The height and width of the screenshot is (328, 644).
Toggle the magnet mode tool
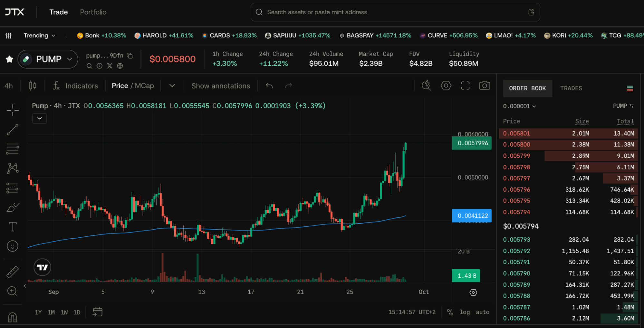13,317
